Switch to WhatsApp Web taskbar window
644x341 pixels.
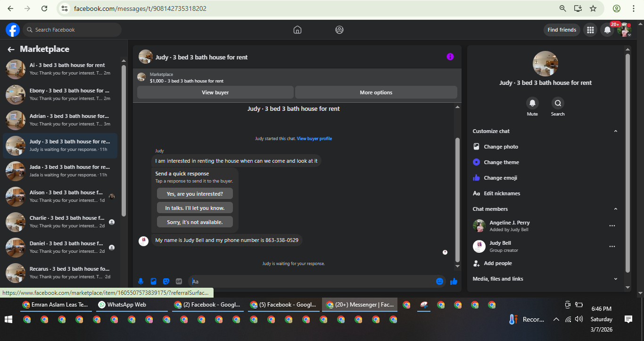tap(132, 305)
